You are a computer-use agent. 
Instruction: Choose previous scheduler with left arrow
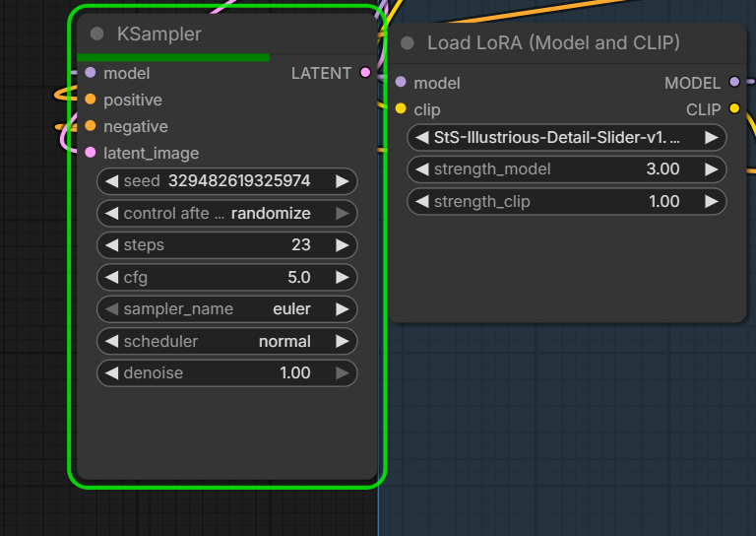click(112, 342)
